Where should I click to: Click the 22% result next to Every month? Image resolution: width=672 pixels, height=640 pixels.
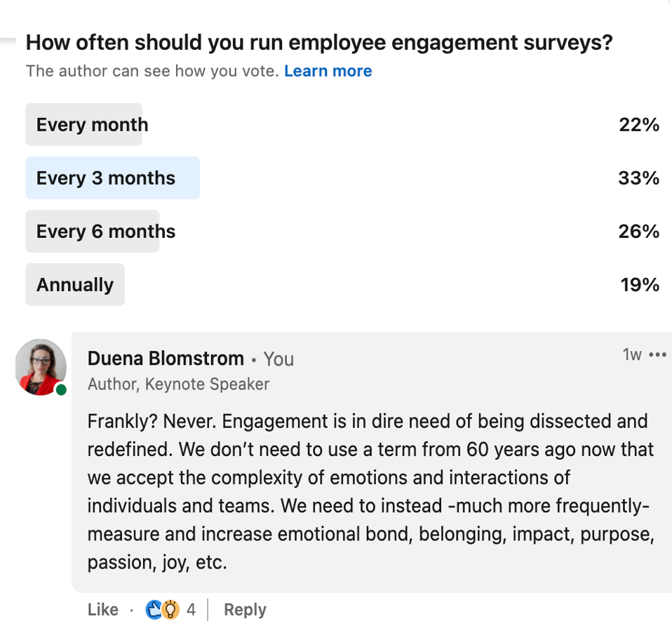pos(639,124)
